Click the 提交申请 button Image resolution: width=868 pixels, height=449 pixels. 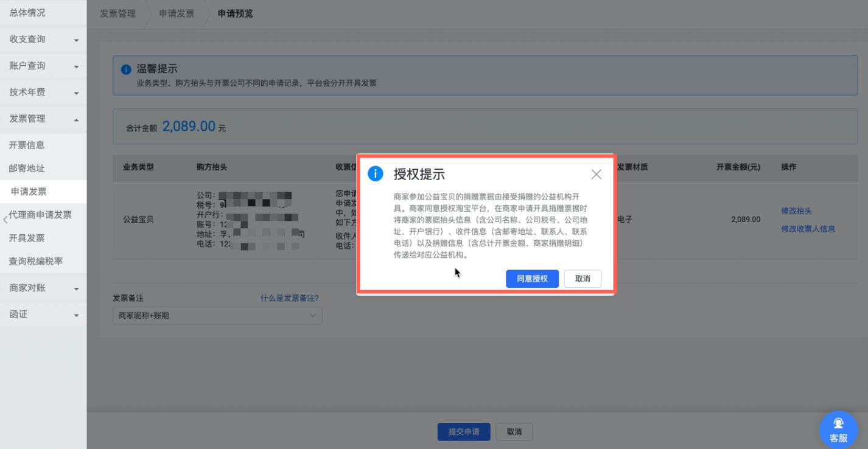(x=464, y=432)
